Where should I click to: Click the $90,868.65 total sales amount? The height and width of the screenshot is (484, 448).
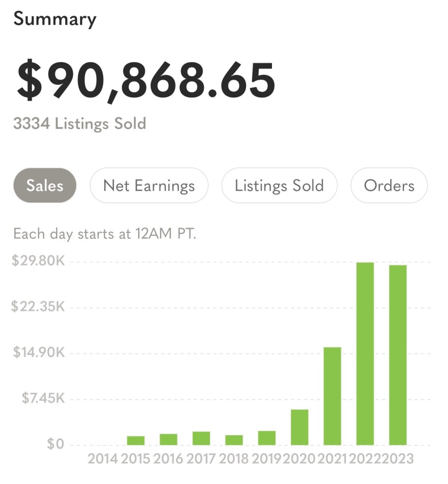click(x=146, y=81)
